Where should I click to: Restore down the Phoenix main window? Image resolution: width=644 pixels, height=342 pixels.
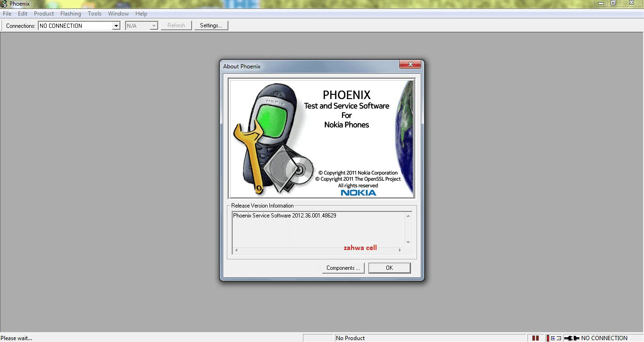click(x=613, y=3)
